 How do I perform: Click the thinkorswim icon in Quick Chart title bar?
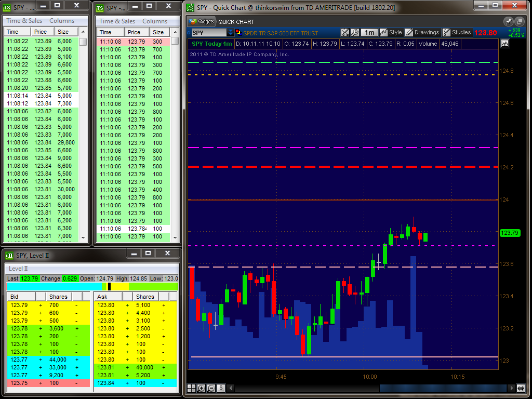point(191,7)
